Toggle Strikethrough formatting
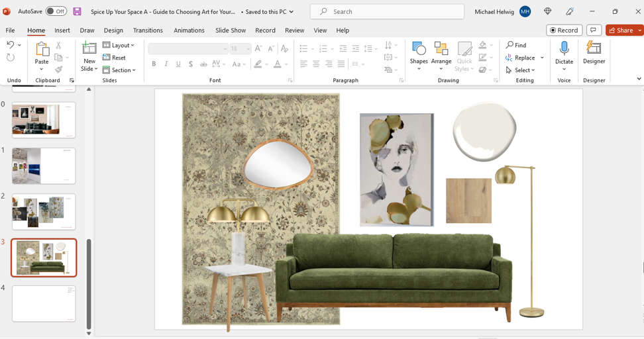Viewport: 644px width, 339px height. (x=203, y=64)
